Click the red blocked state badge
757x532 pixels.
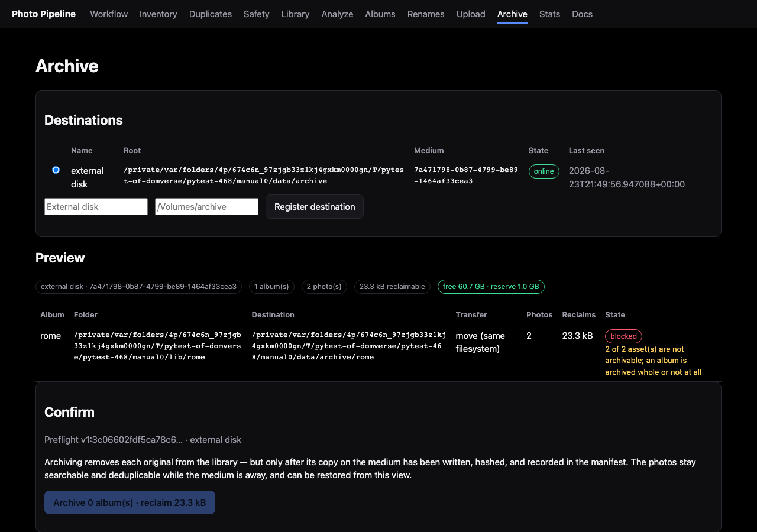pos(623,336)
